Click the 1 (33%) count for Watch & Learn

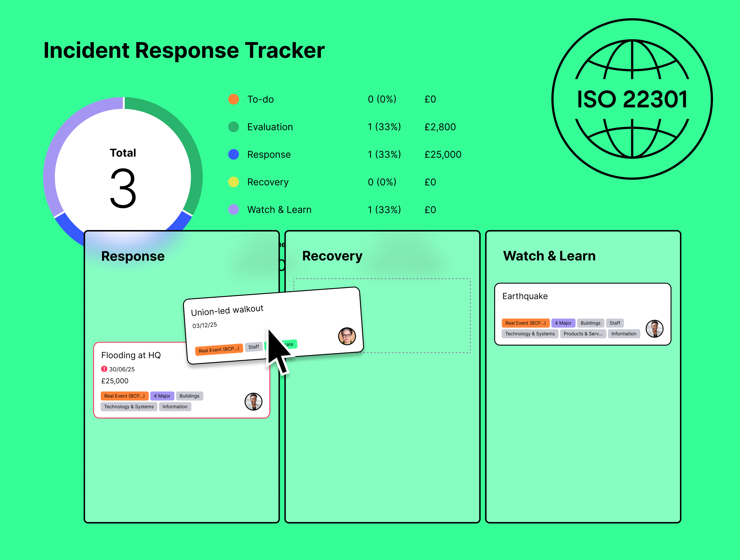tap(384, 210)
